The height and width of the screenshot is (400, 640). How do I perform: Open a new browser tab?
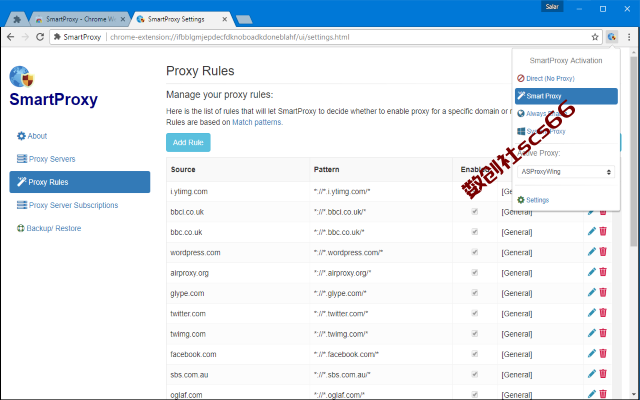244,19
